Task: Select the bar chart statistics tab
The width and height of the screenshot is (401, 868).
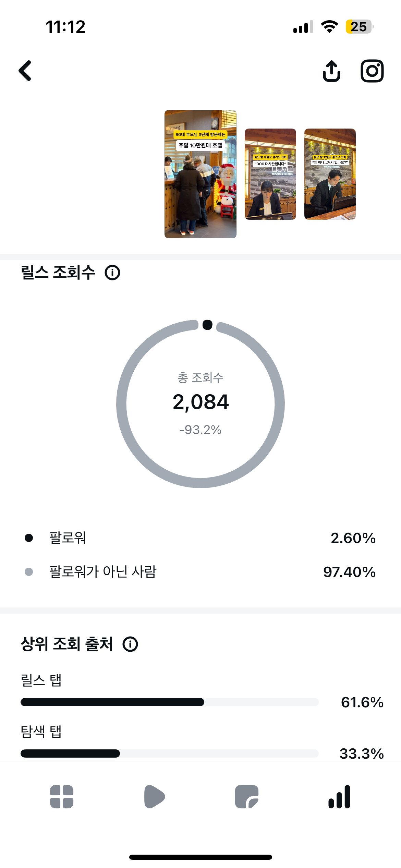Action: 339,796
